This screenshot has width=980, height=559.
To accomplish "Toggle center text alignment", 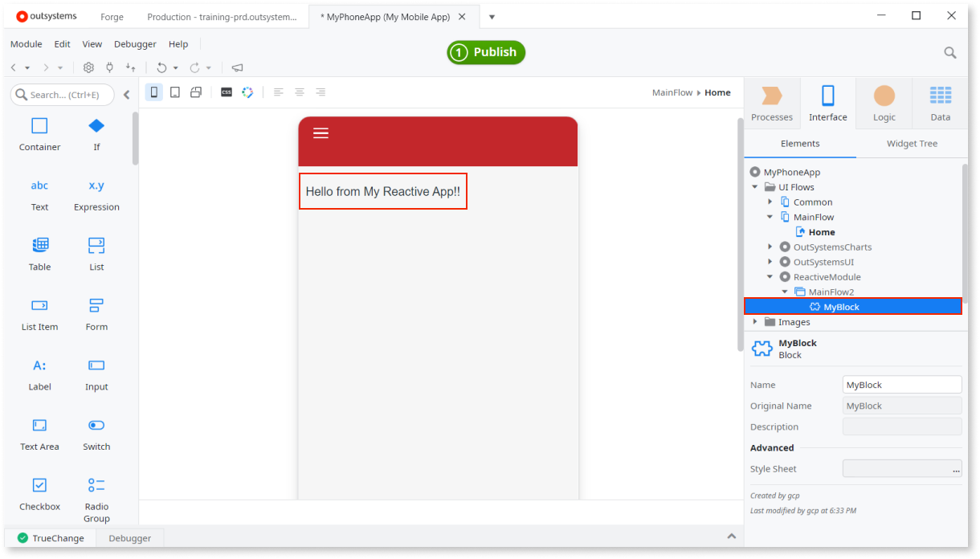I will point(299,92).
